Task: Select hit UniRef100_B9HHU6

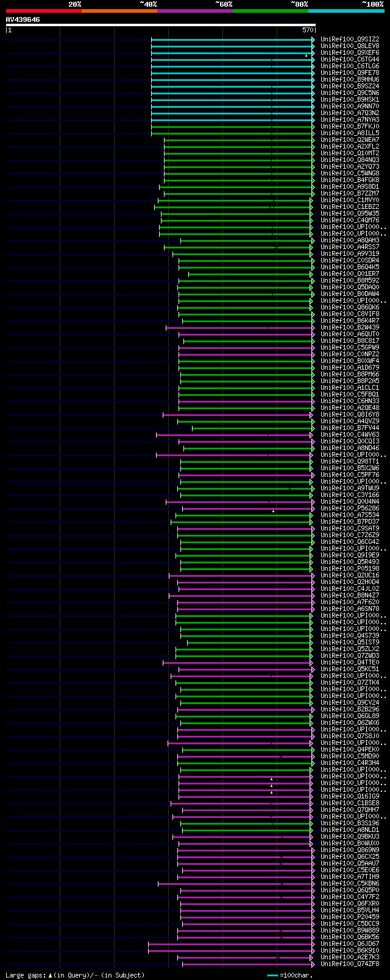Action: (x=350, y=80)
